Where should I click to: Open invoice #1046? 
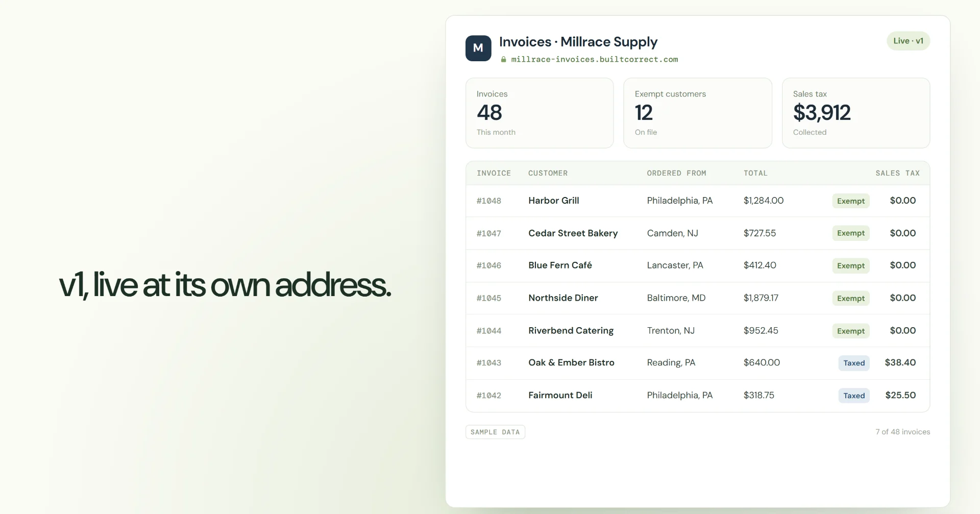coord(489,265)
